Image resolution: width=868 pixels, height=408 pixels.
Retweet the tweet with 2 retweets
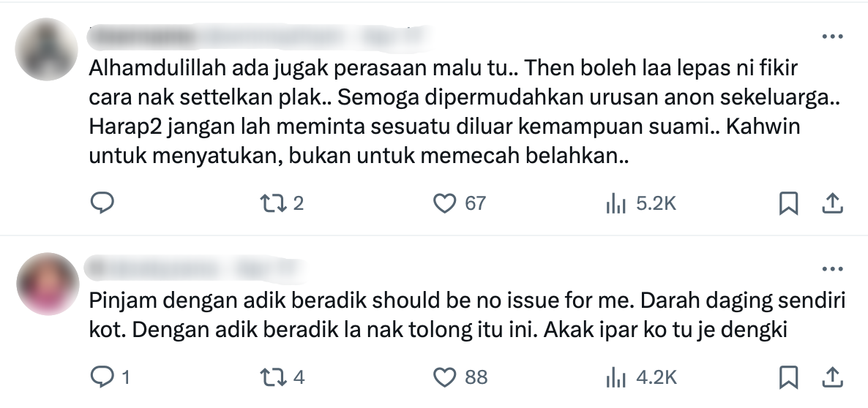pos(282,203)
